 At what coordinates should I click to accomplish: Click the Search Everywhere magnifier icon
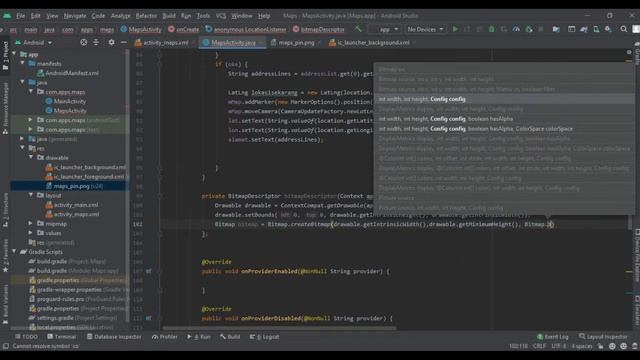coord(624,29)
